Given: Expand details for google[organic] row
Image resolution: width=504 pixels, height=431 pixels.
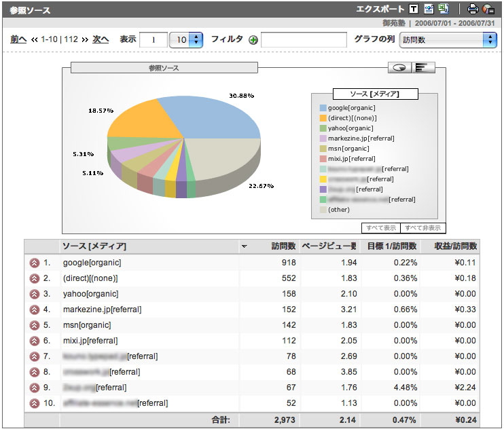Looking at the screenshot, I should point(34,263).
